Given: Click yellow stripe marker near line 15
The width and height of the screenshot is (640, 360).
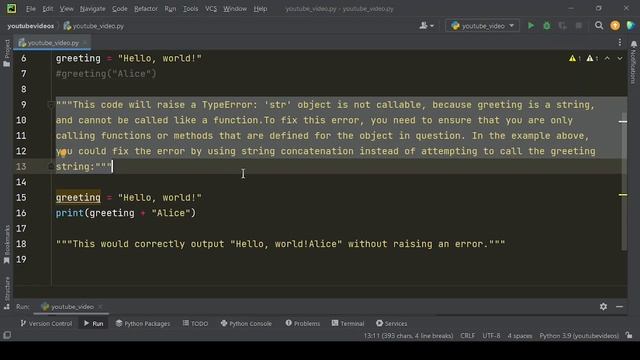Looking at the screenshot, I should point(623,195).
